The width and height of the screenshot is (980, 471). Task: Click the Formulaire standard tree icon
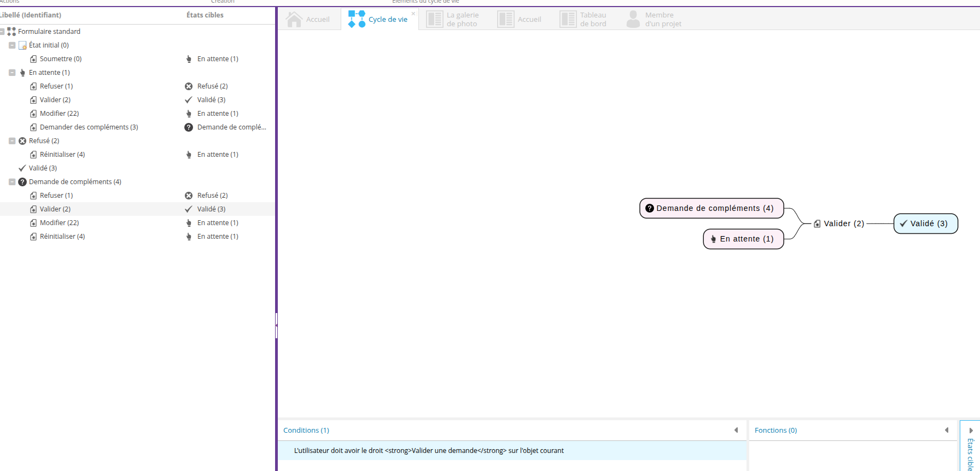(11, 32)
